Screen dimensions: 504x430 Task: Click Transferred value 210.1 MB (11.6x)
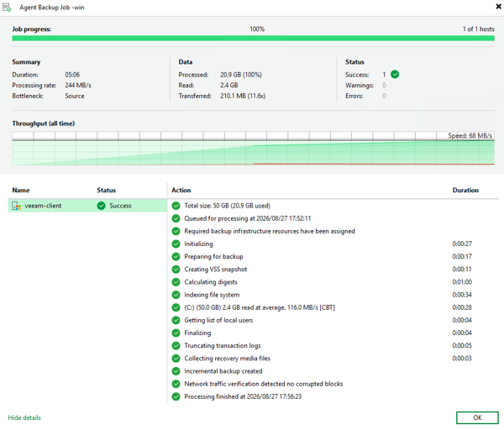(x=243, y=96)
